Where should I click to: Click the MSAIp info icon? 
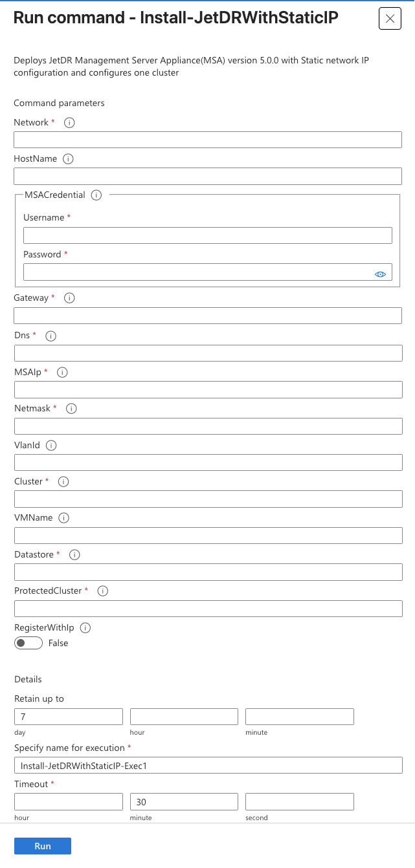point(63,372)
